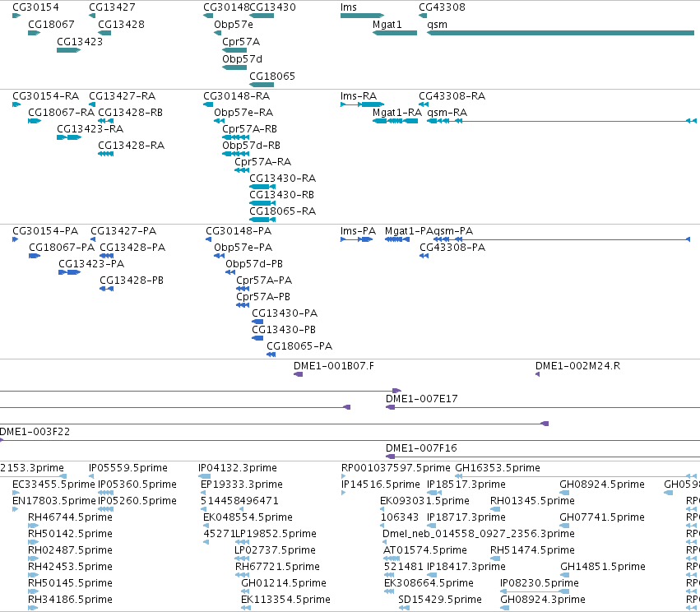This screenshot has height=612, width=700.
Task: Click the CG30154-PA protein label
Action: 45,231
